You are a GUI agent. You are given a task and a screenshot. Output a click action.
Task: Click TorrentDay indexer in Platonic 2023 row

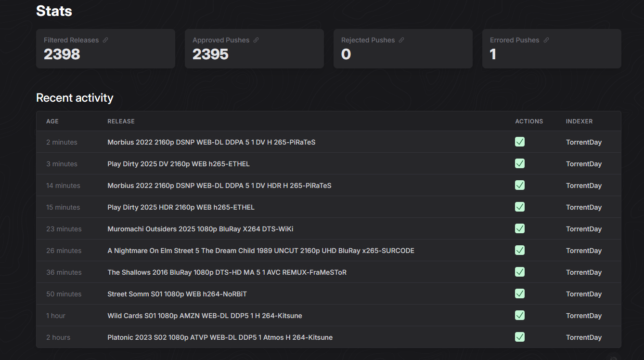[584, 337]
